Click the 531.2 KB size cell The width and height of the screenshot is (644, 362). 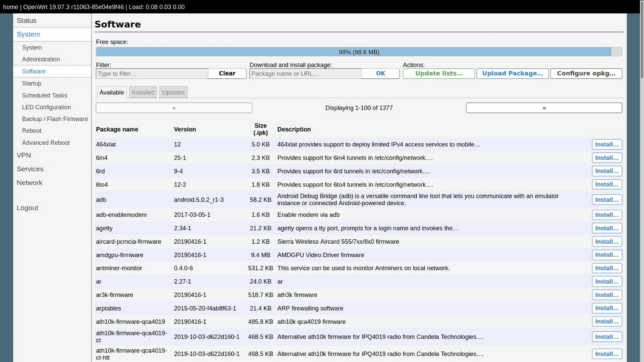click(260, 268)
